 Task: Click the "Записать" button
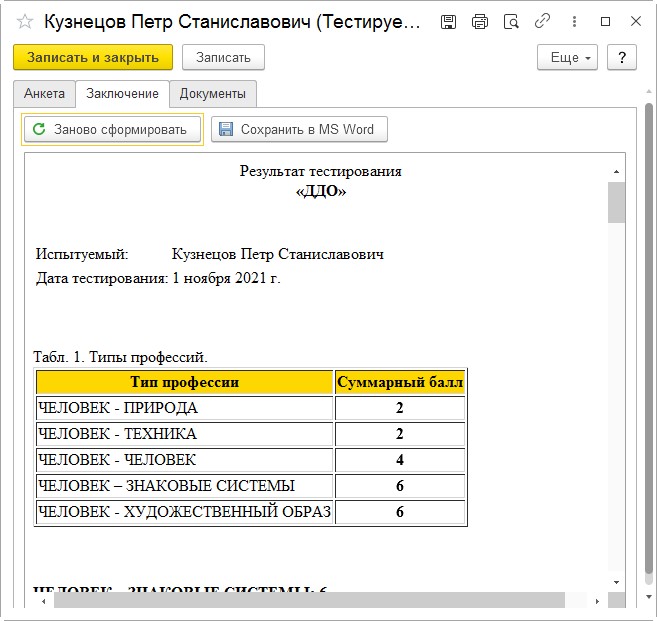pos(223,58)
